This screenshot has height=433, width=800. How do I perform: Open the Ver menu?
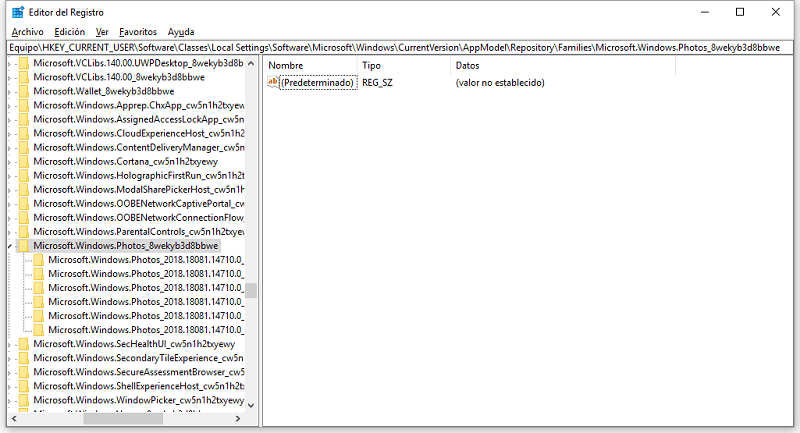(102, 32)
